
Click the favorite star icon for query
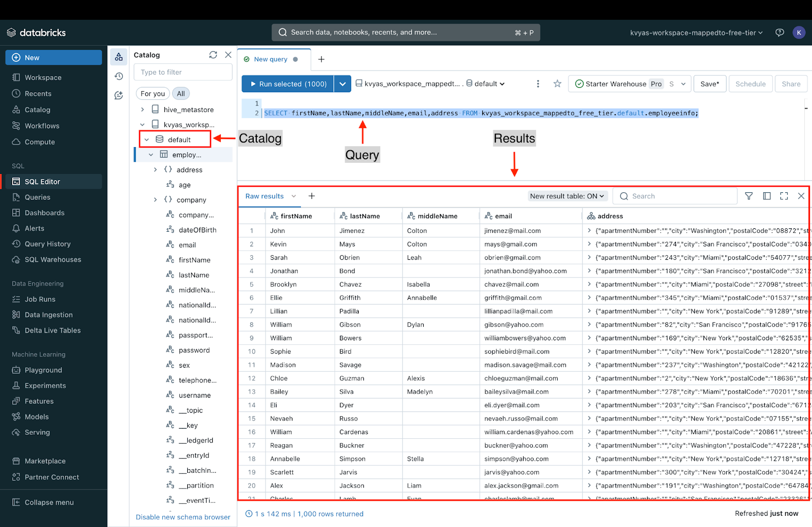click(557, 84)
